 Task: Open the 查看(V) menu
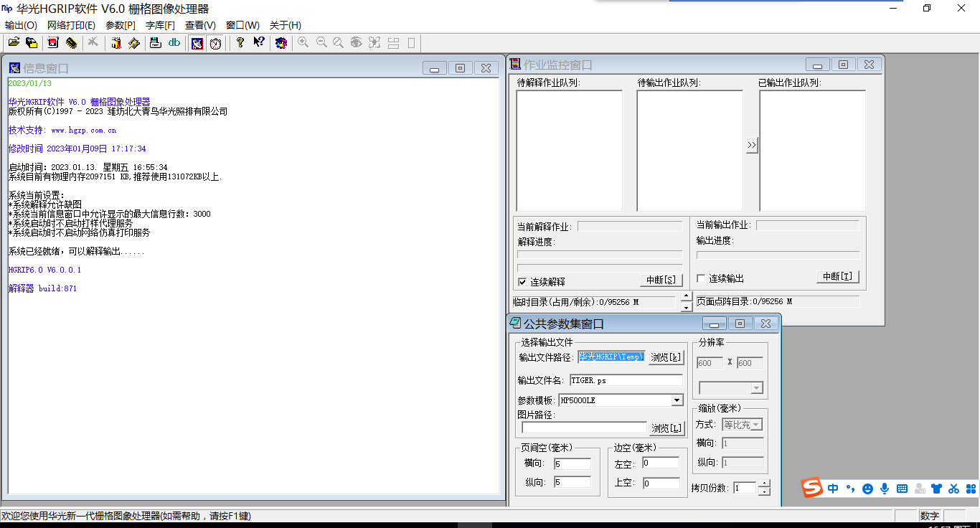(200, 25)
